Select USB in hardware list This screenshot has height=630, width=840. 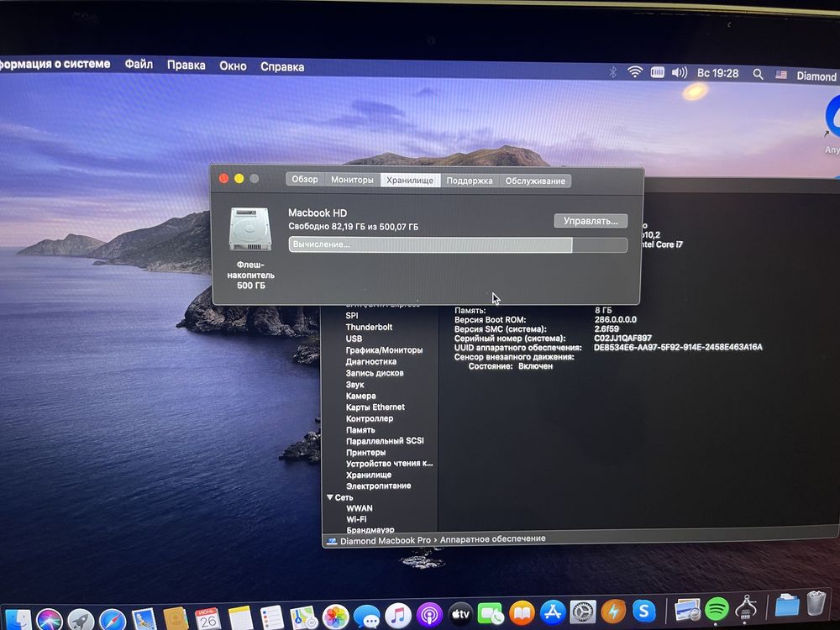pyautogui.click(x=354, y=339)
